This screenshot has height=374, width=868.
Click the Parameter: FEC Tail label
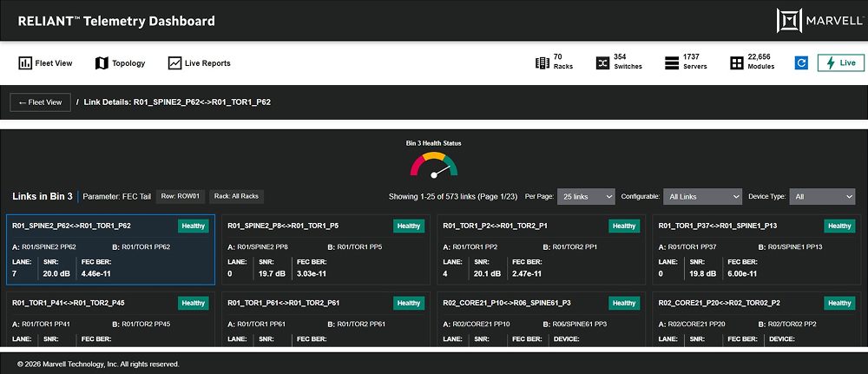click(116, 196)
